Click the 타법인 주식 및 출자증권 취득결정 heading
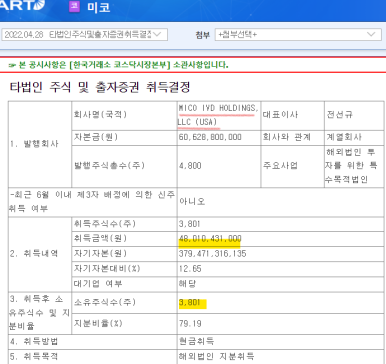 [x=100, y=87]
